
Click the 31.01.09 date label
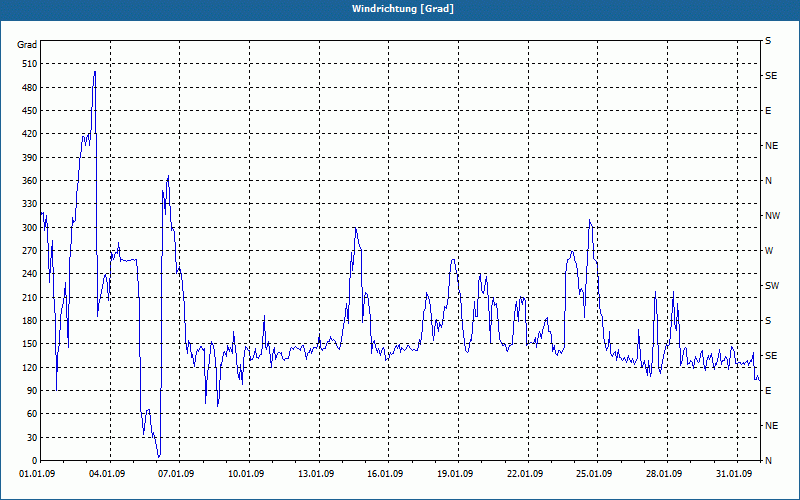734,474
